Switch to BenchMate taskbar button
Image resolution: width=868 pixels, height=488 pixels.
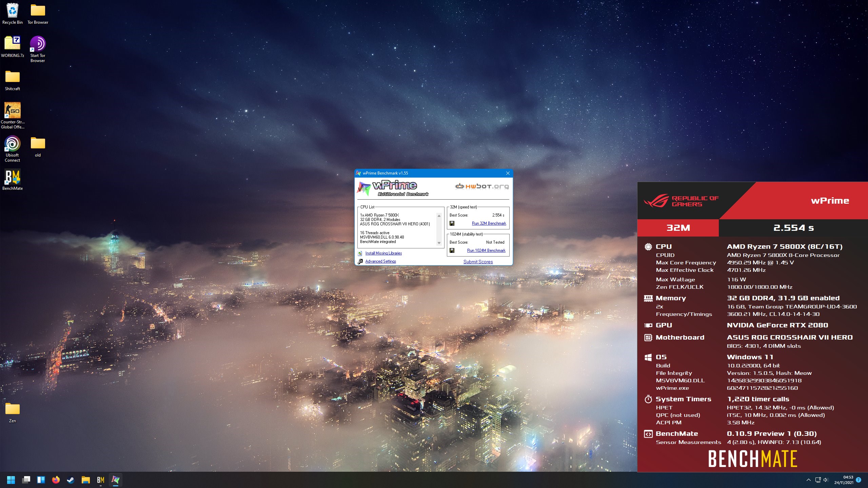tap(101, 480)
